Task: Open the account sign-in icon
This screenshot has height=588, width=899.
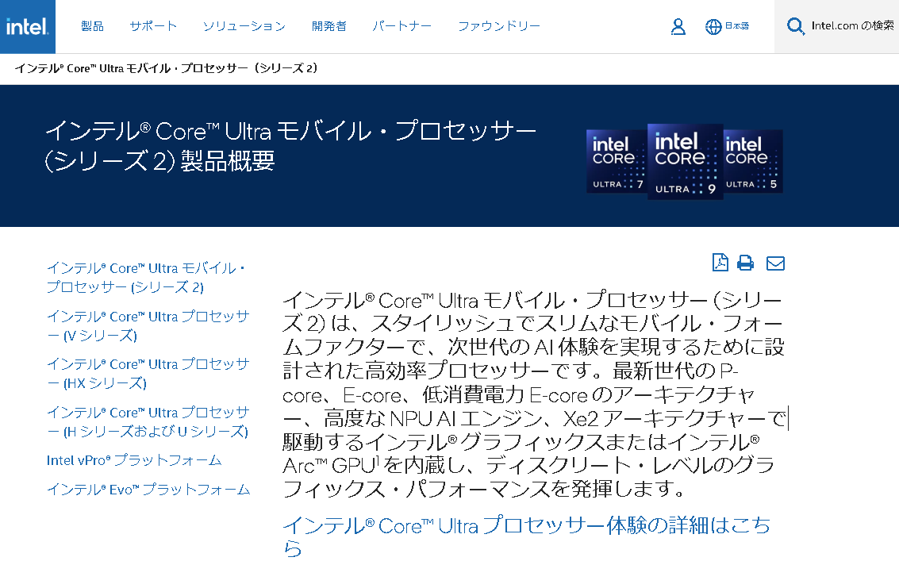Action: [678, 26]
